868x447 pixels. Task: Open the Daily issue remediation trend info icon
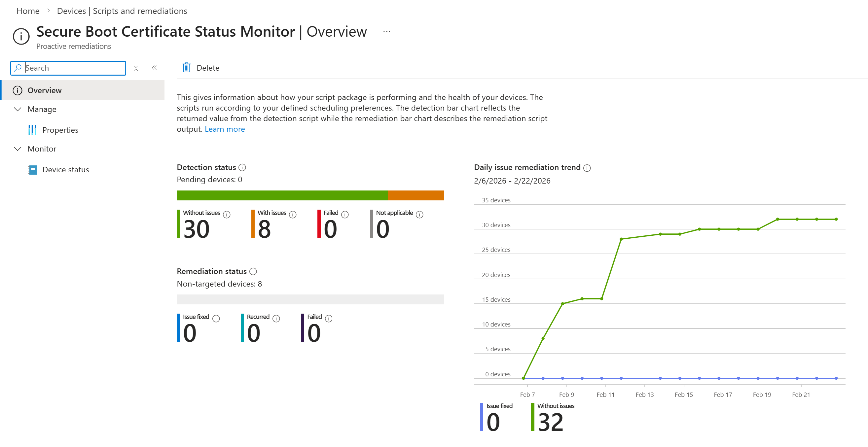pos(587,168)
